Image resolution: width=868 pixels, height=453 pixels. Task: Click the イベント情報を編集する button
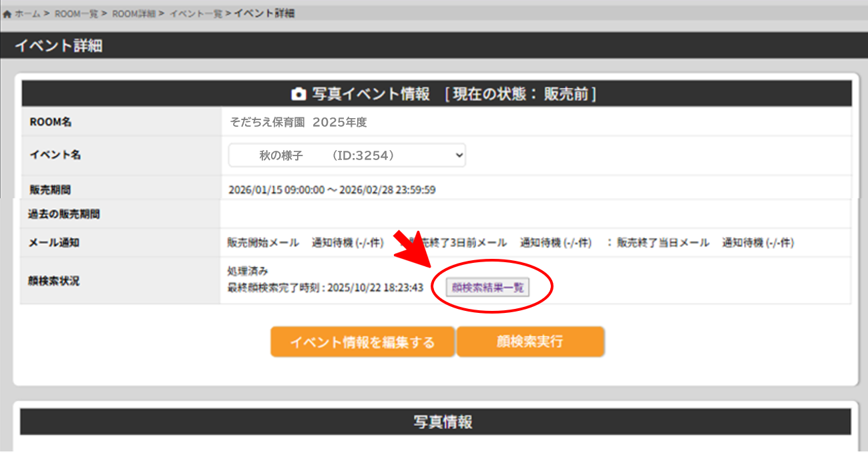coord(362,342)
